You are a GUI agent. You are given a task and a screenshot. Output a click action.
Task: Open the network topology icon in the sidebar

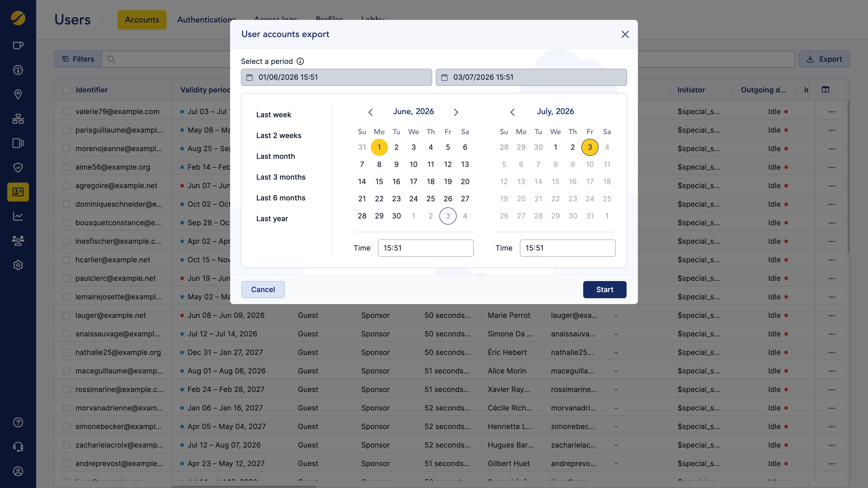pos(18,119)
